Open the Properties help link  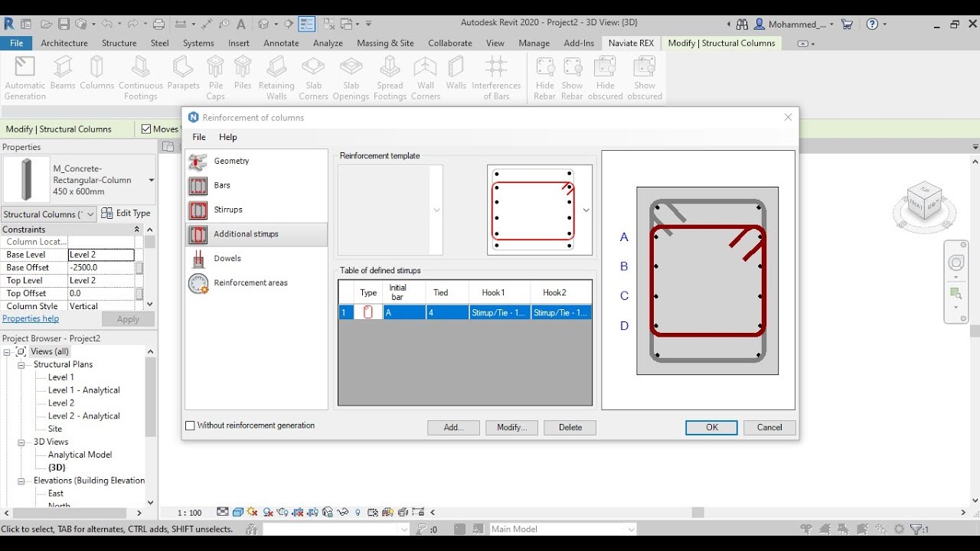pyautogui.click(x=31, y=319)
